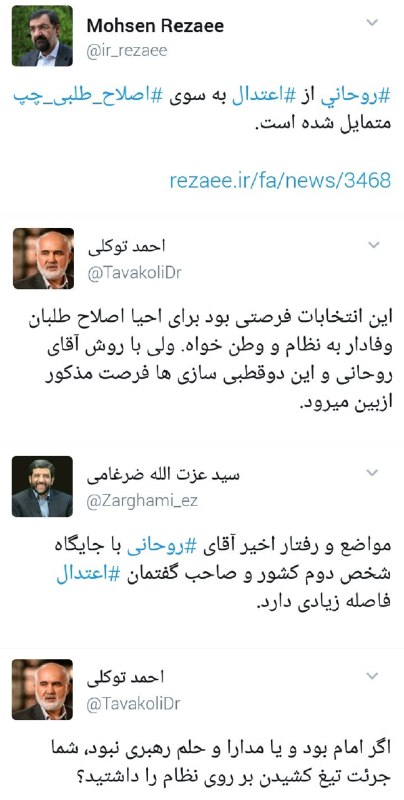Expand chevron menu on Zarghami's tweet
This screenshot has height=800, width=404.
(373, 472)
